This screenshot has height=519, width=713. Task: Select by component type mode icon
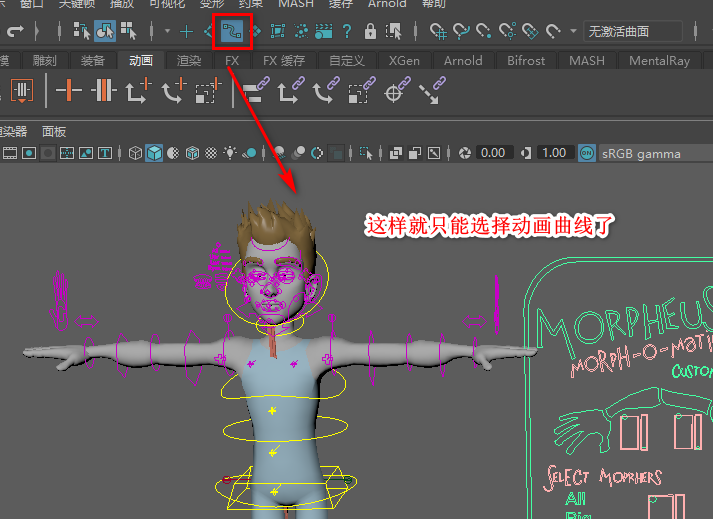129,31
